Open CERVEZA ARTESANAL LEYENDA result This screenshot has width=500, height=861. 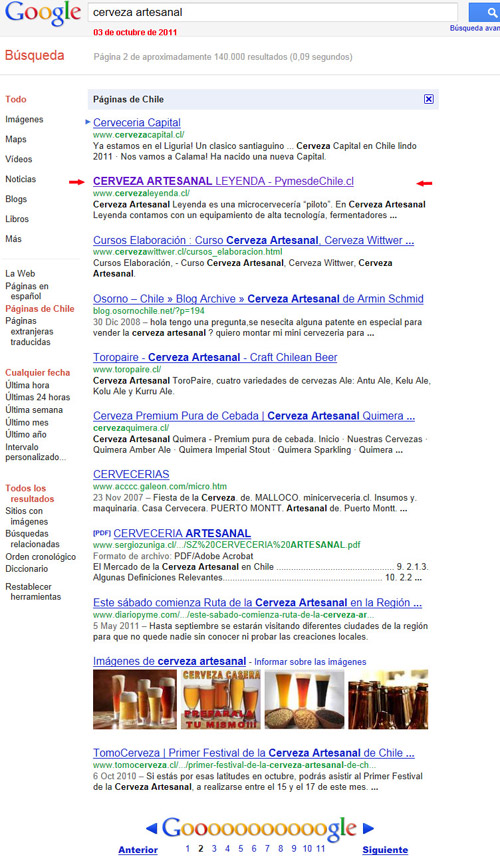(223, 181)
